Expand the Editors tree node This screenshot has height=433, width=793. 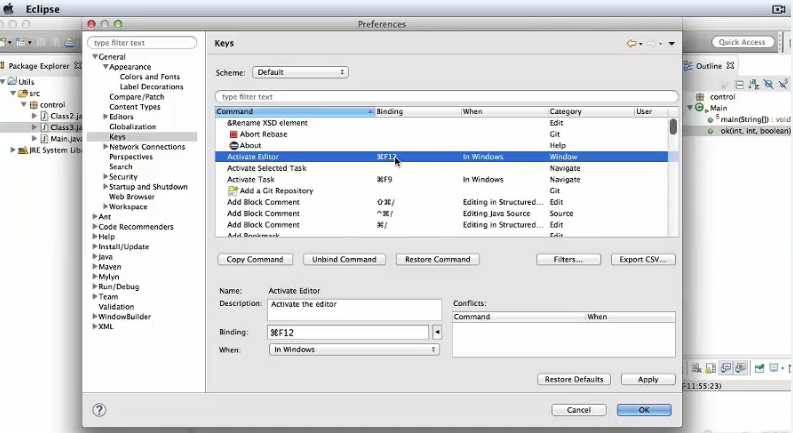(106, 117)
